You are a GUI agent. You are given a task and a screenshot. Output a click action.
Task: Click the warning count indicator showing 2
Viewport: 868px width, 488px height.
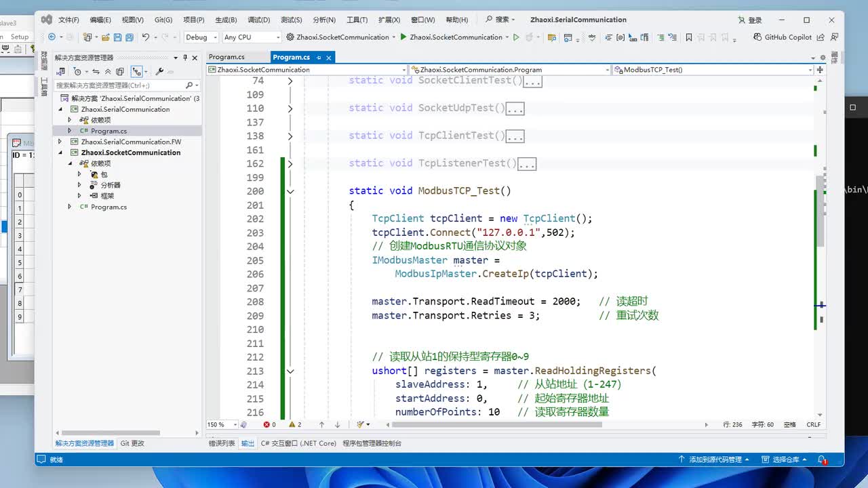(295, 425)
